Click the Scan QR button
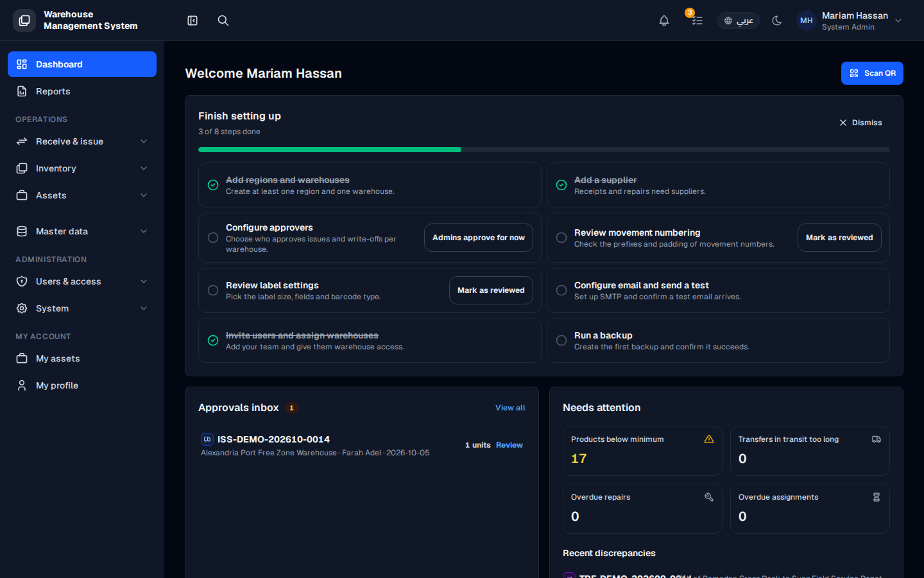This screenshot has width=924, height=578. tap(872, 73)
